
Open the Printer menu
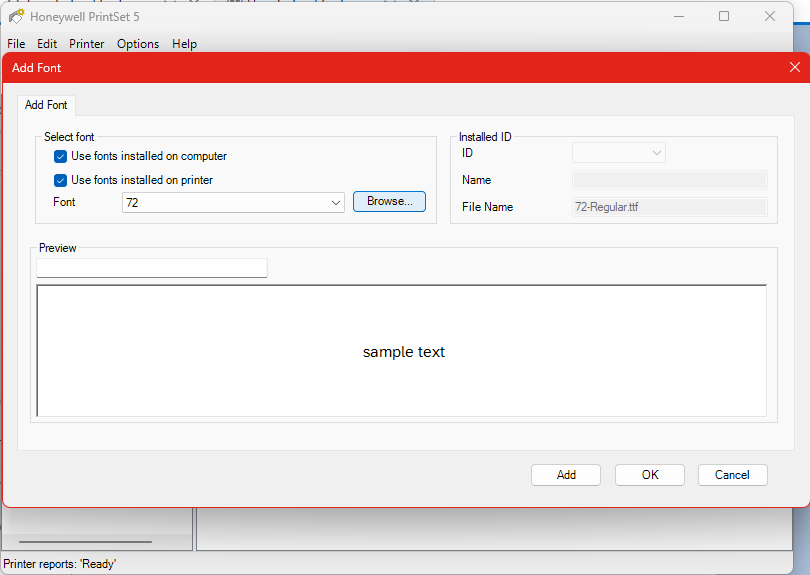(x=87, y=44)
